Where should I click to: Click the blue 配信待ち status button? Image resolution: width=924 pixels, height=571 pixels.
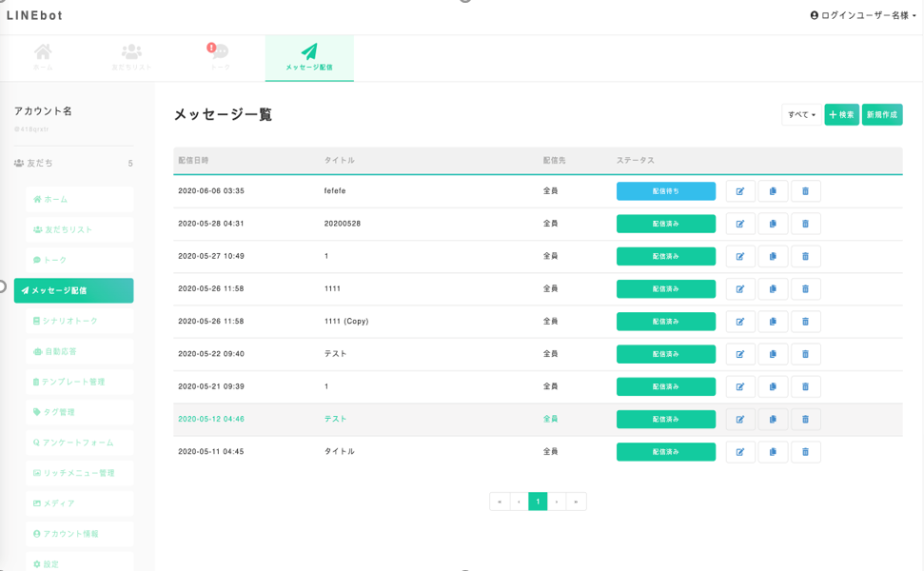pos(665,191)
